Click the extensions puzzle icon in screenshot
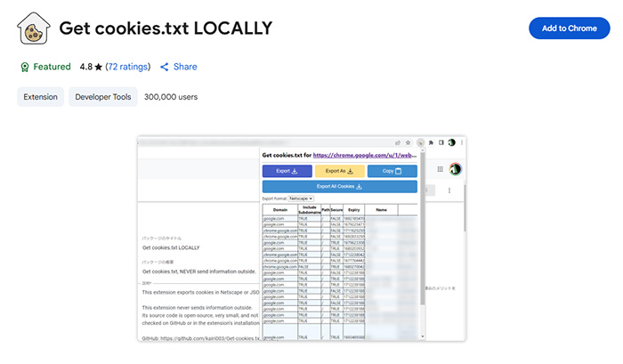 tap(430, 142)
